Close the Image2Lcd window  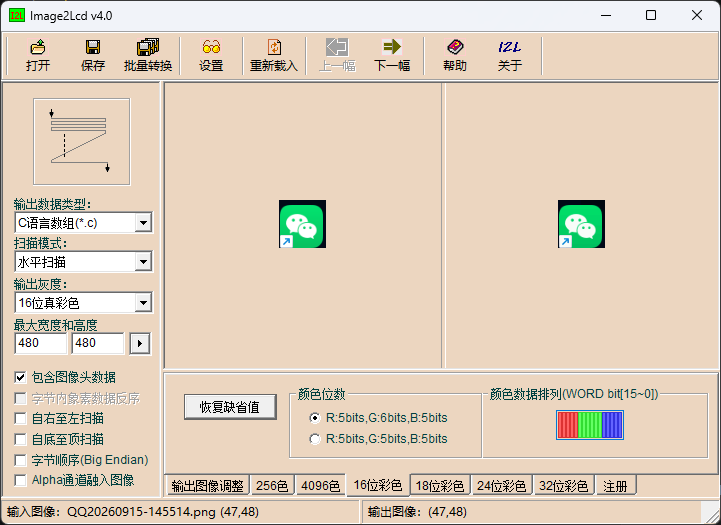[697, 16]
